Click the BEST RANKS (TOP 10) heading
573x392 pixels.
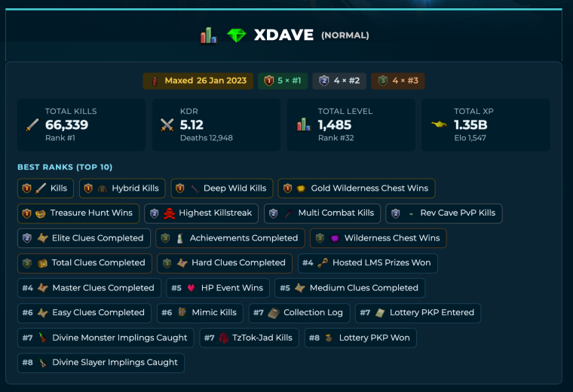click(x=65, y=167)
